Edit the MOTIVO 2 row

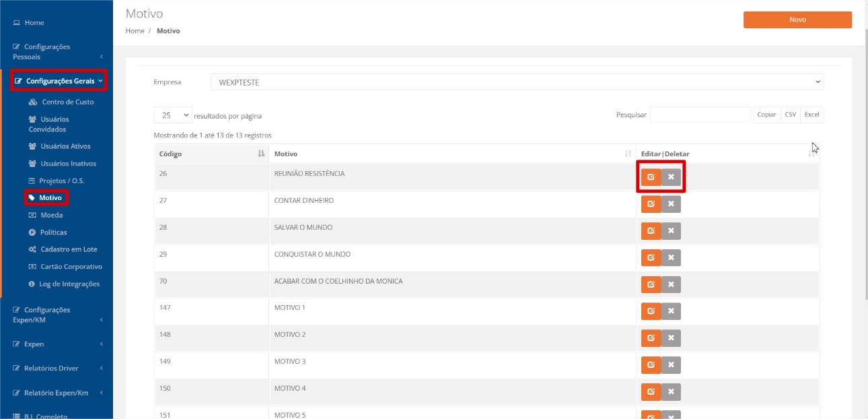pyautogui.click(x=651, y=338)
